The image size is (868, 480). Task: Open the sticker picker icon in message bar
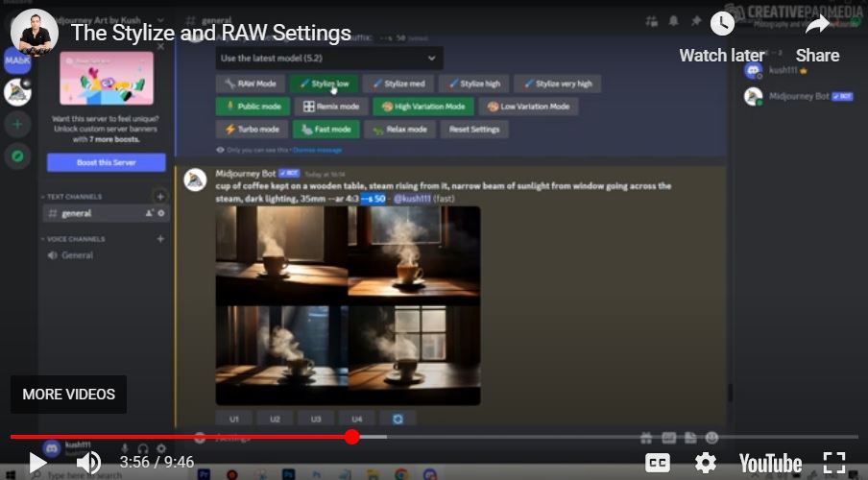[690, 438]
